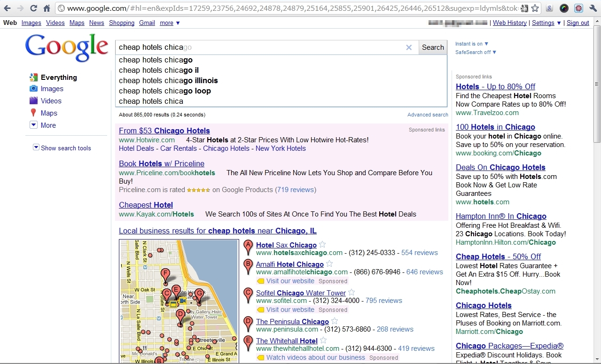This screenshot has height=364, width=601.
Task: Reload the page with the refresh icon
Action: (33, 8)
